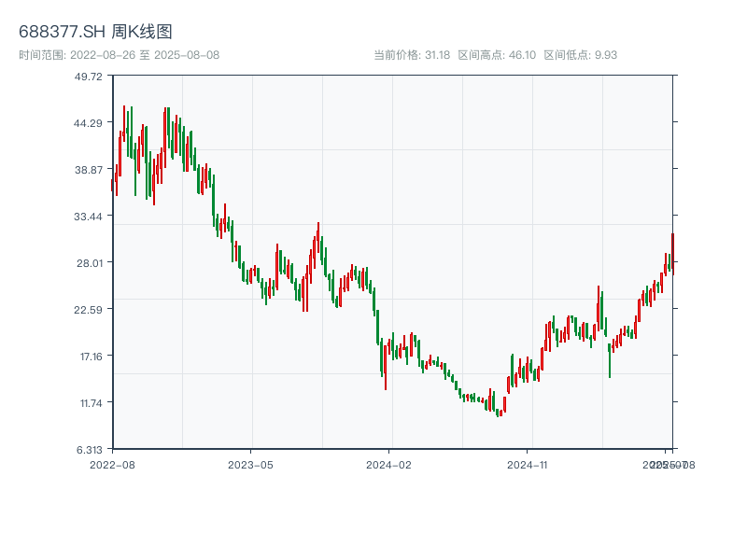Select the 2024-11 date axis label
Image resolution: width=747 pixels, height=560 pixels.
click(528, 464)
